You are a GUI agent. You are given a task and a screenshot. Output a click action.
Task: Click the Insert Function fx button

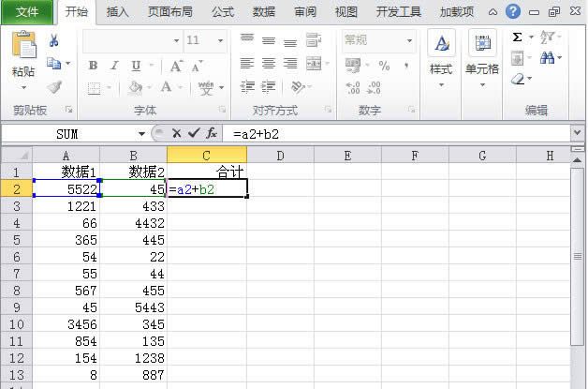[212, 133]
